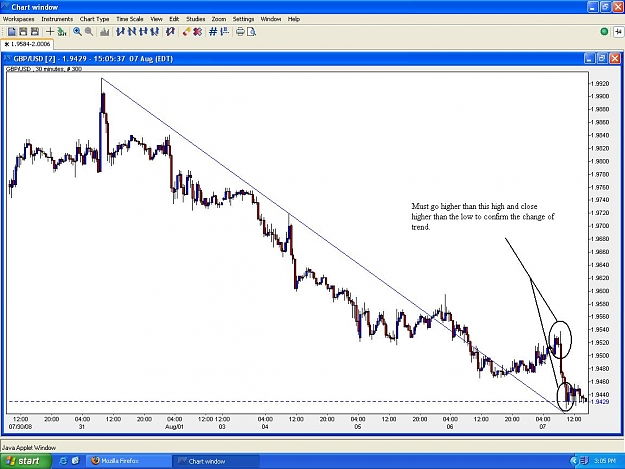
Task: Print the chart using printer icon
Action: (240, 32)
